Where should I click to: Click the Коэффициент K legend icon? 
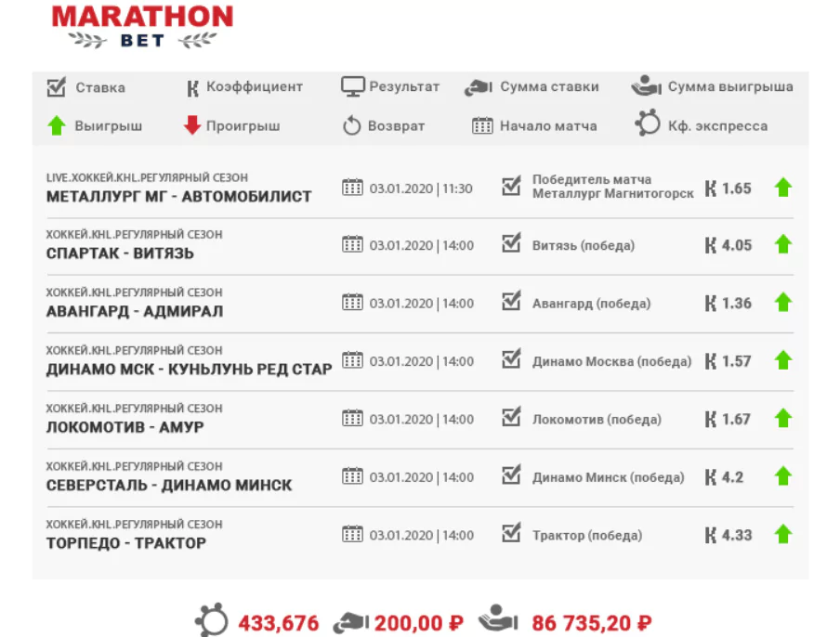(x=192, y=88)
